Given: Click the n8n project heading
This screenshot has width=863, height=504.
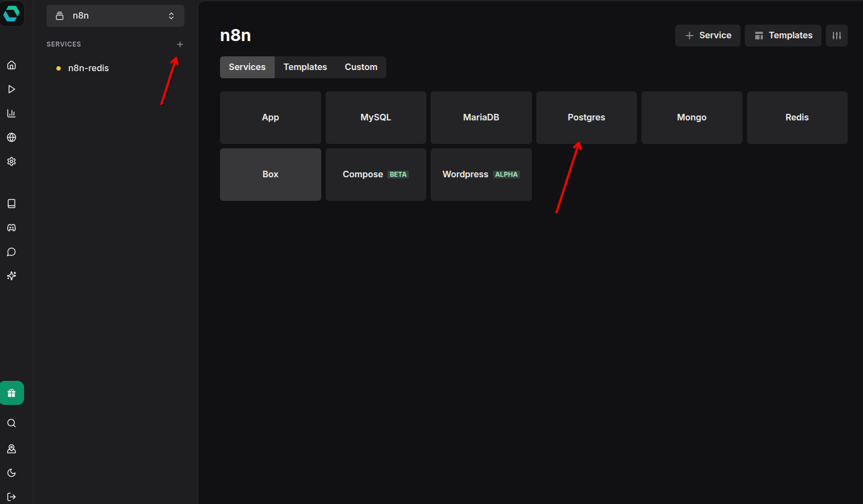Looking at the screenshot, I should [235, 35].
